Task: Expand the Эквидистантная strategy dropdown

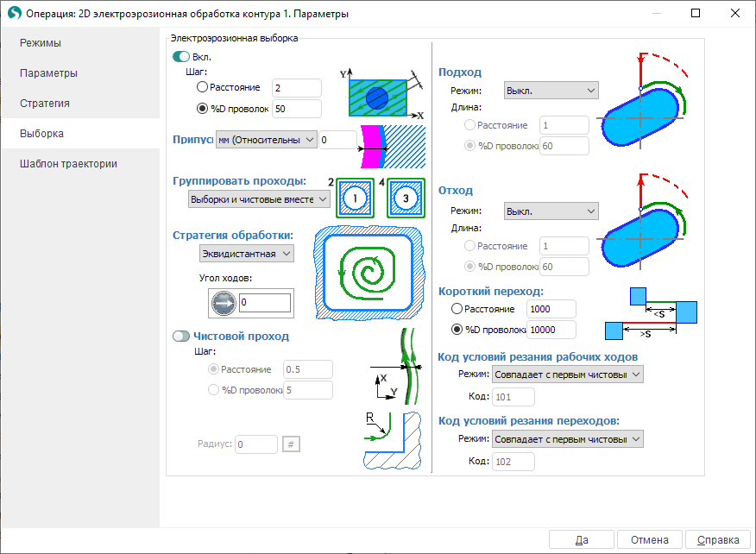Action: click(247, 253)
